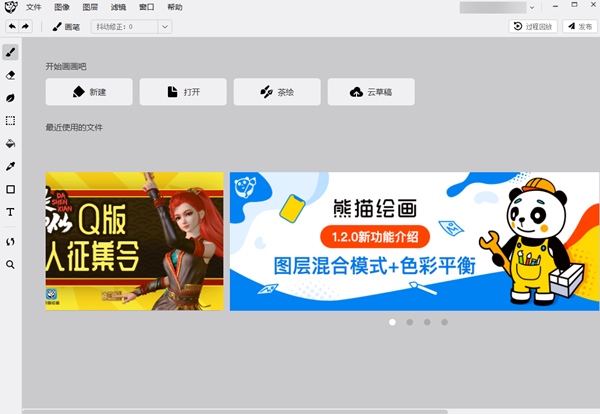Screen dimensions: 600x414
Task: Select the second banner carousel dot
Action: click(409, 322)
